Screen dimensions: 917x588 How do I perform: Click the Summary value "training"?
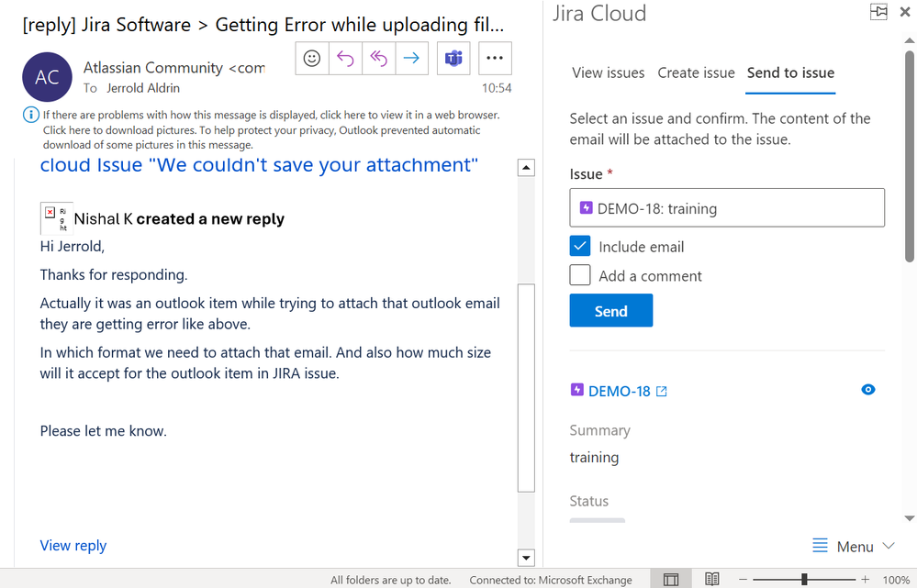click(x=594, y=457)
